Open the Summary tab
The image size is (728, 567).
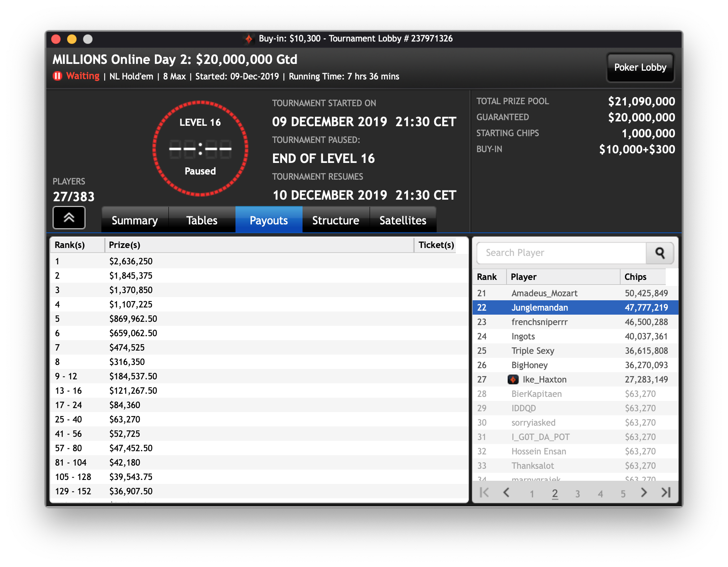(135, 220)
